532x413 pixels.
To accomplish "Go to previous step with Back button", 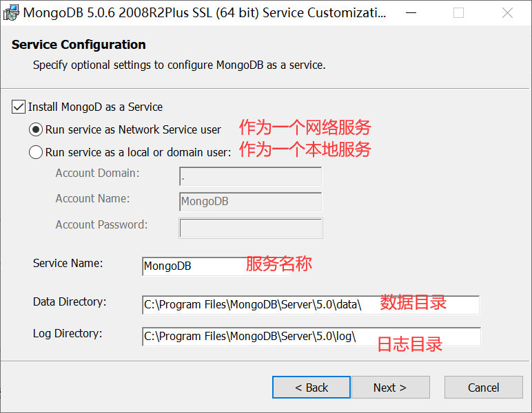I will click(x=311, y=388).
